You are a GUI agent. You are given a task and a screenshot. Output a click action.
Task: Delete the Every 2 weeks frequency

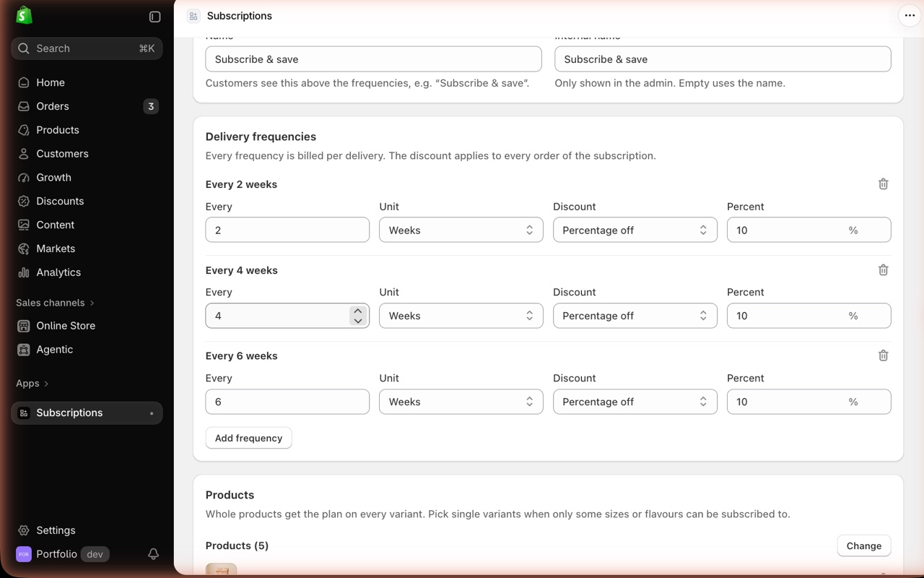(x=883, y=184)
